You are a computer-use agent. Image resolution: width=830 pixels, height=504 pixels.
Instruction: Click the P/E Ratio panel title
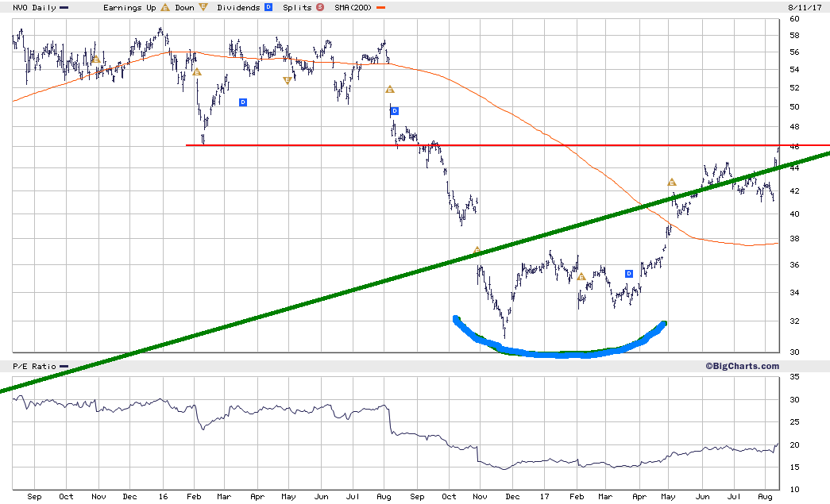point(34,367)
